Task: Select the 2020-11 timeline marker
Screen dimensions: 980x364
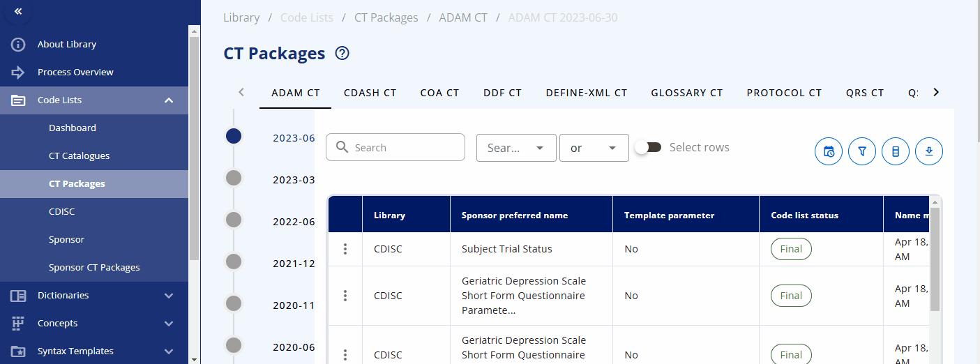Action: pos(234,303)
